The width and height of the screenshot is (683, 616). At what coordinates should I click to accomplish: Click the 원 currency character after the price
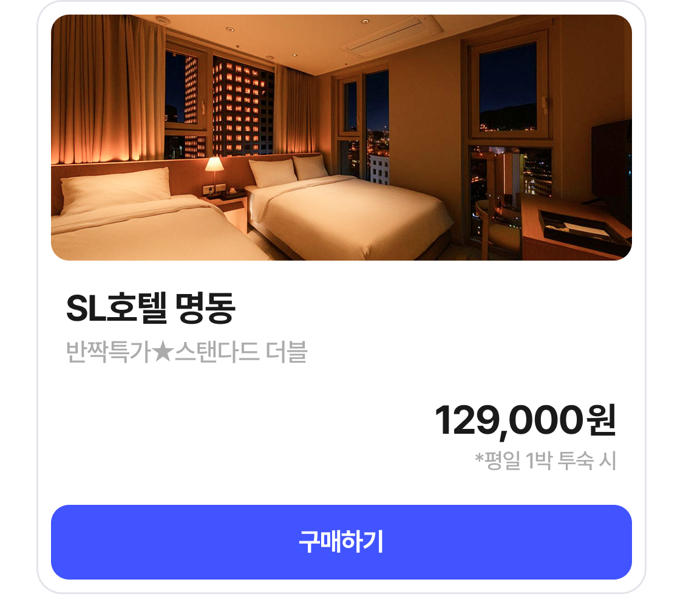point(602,420)
